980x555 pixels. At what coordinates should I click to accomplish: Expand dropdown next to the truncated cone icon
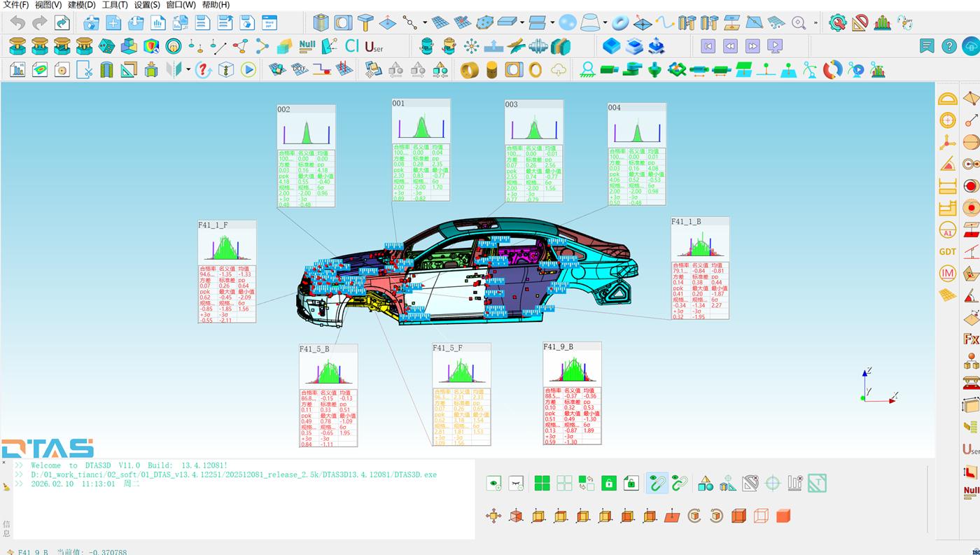(605, 23)
